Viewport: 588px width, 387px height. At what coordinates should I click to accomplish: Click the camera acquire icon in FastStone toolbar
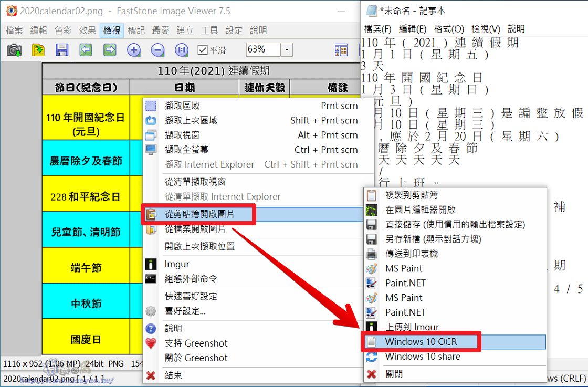click(14, 49)
